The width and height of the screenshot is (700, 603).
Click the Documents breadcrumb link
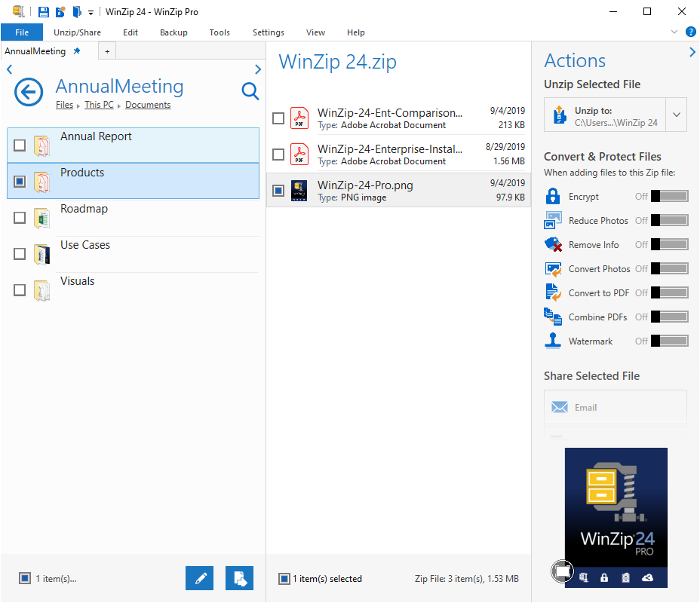click(x=148, y=105)
